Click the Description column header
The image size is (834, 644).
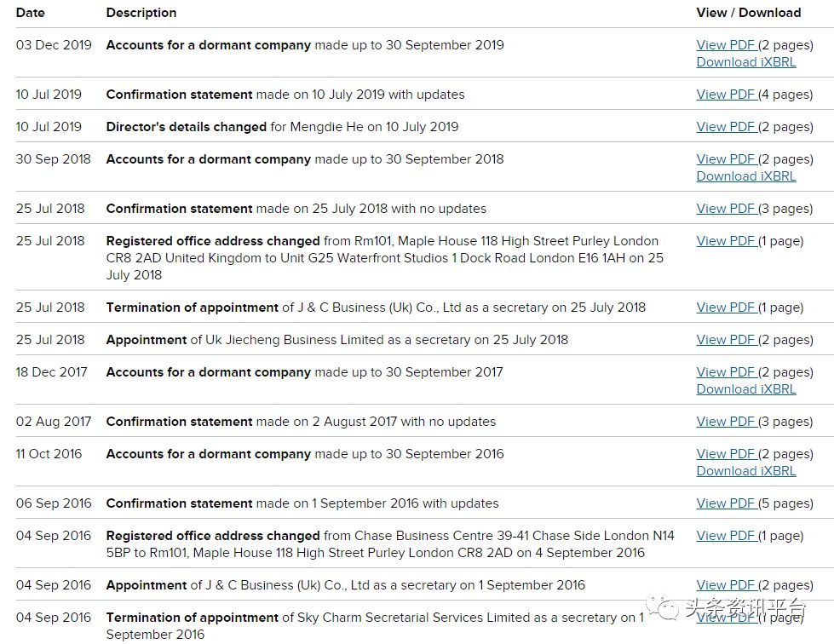coord(141,13)
